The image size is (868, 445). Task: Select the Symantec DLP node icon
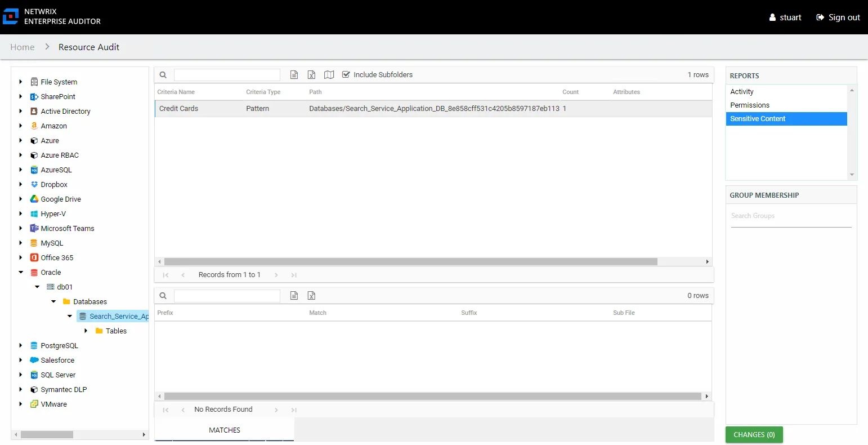[34, 389]
